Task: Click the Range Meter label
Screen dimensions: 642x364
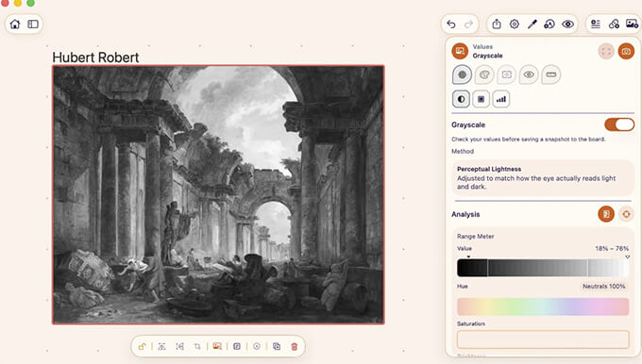Action: tap(475, 237)
